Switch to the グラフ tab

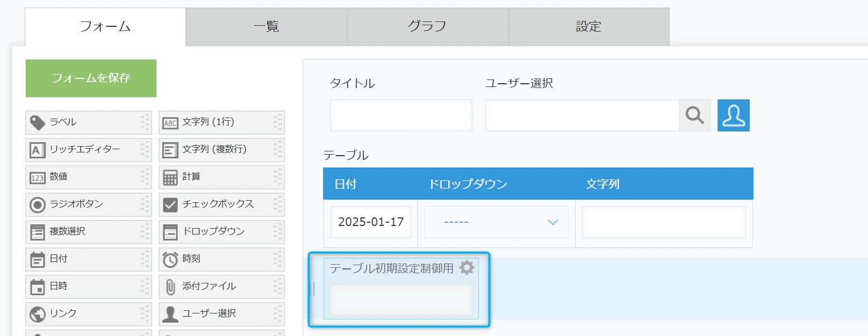(428, 26)
